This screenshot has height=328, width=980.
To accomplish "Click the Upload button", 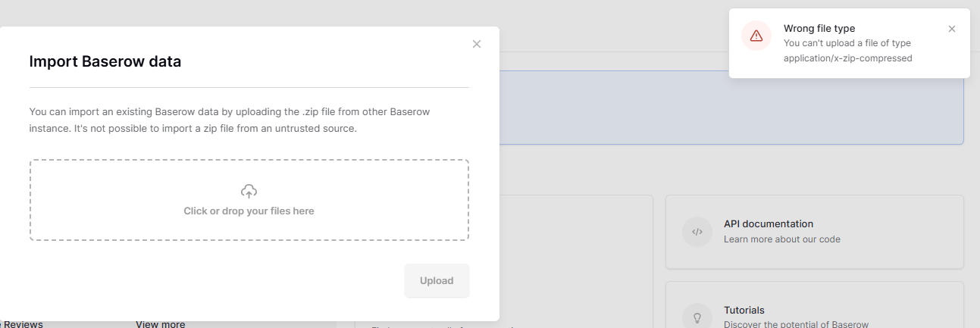I will [x=437, y=280].
